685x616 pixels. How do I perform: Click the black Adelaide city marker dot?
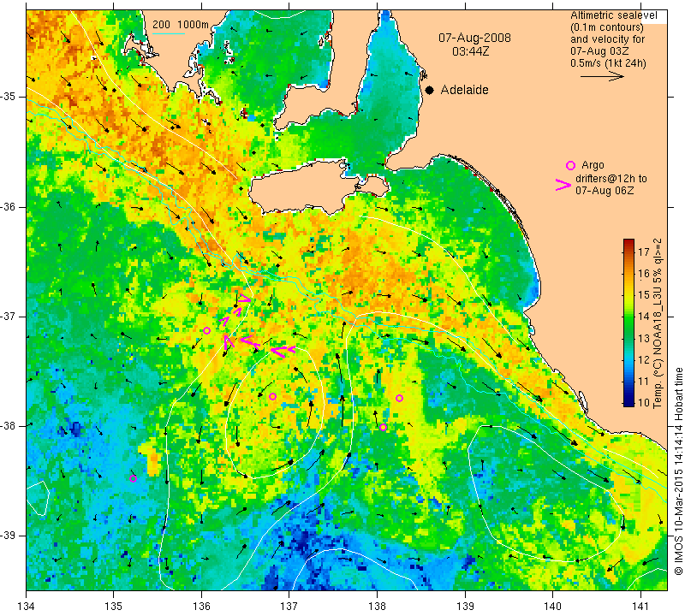click(x=430, y=90)
